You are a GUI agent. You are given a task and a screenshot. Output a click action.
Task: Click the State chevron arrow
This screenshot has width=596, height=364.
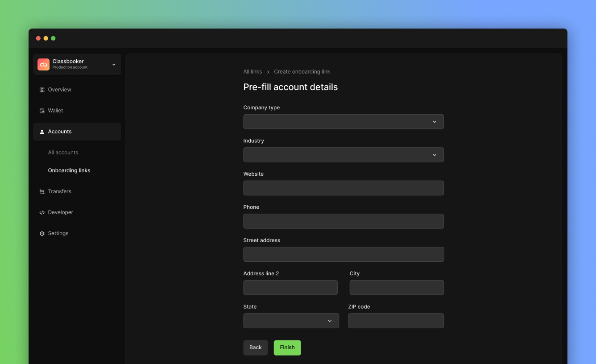[x=330, y=321]
